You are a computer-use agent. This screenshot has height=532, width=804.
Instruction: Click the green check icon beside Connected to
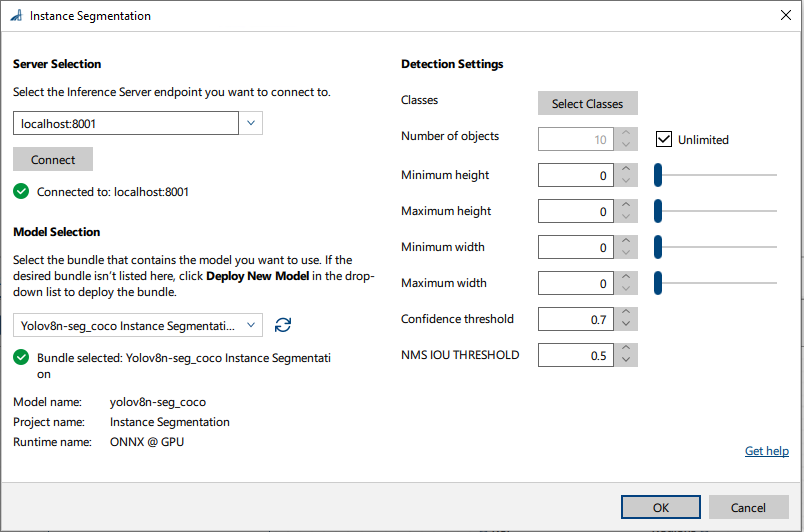(21, 191)
